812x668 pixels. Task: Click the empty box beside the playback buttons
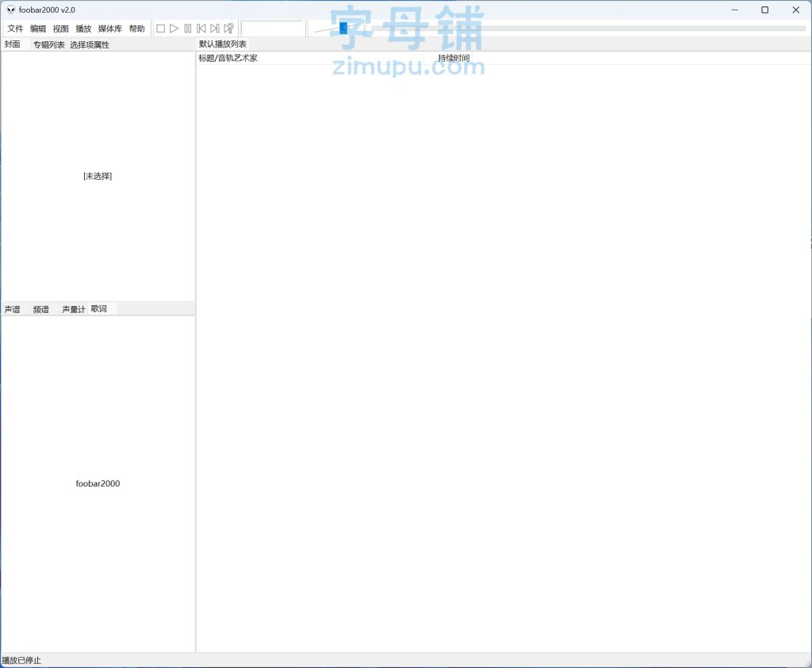point(273,29)
